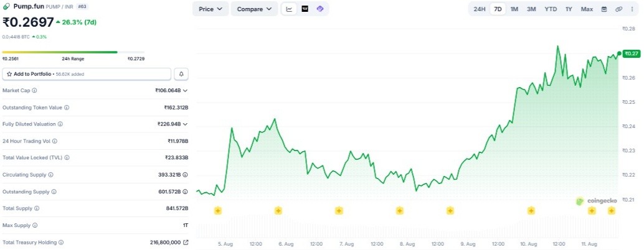Select the 3M time range

(531, 9)
